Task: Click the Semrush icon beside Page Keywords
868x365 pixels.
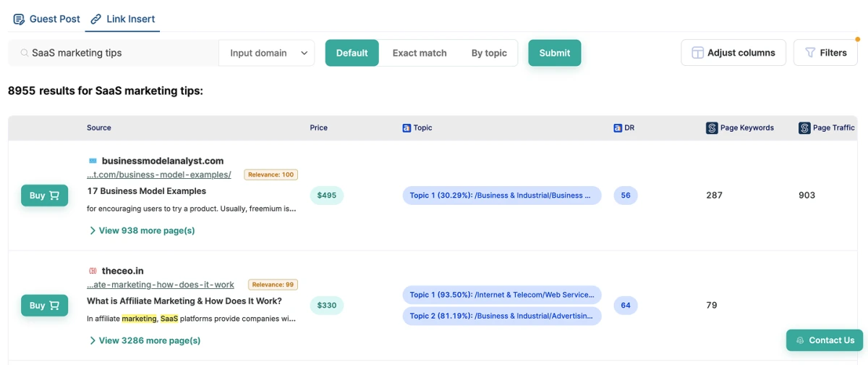Action: click(712, 127)
